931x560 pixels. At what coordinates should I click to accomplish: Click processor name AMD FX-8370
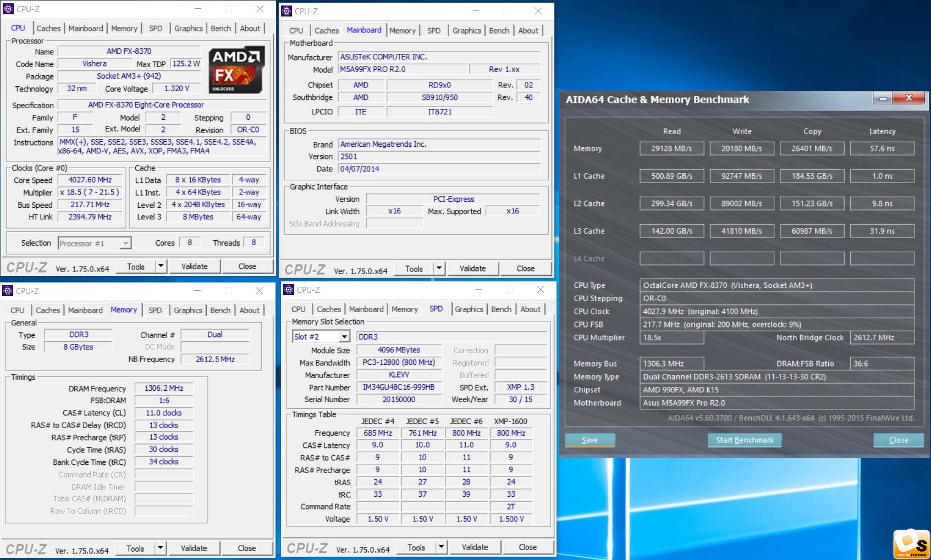[x=129, y=51]
